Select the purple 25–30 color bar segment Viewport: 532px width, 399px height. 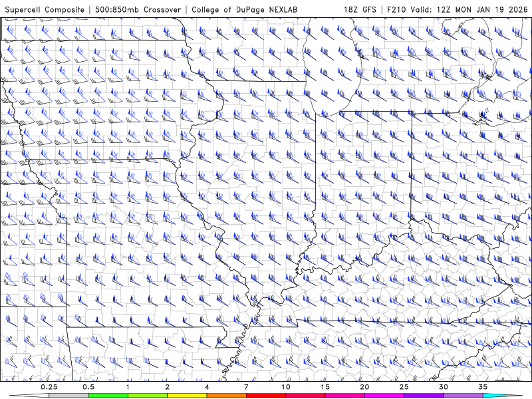point(424,396)
